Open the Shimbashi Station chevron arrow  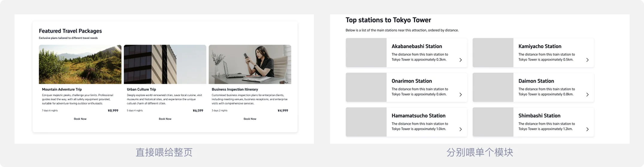click(x=587, y=129)
